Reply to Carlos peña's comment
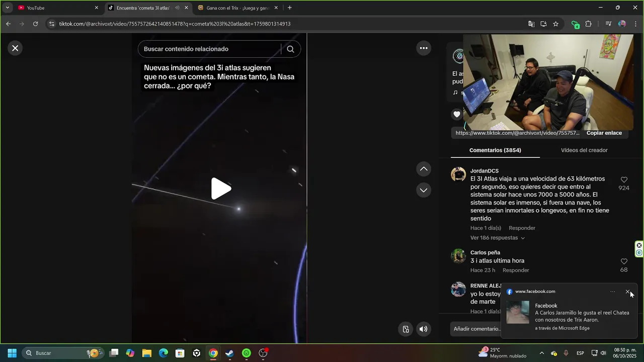Screen dimensions: 644x362 516,270
